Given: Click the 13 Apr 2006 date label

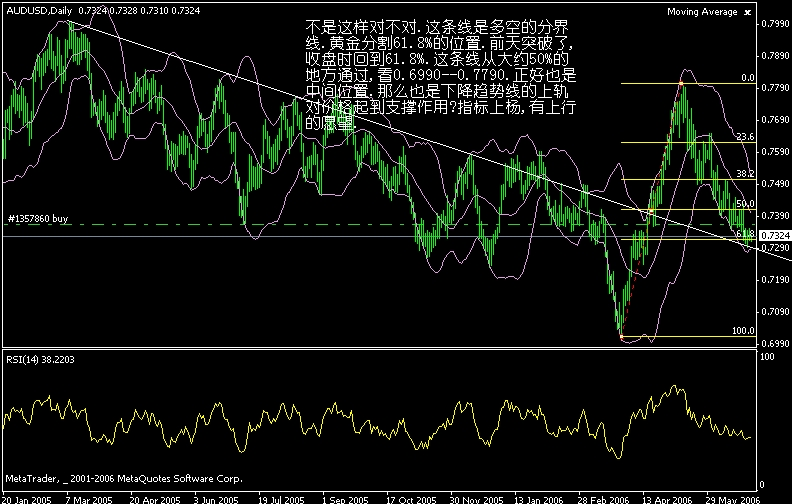Looking at the screenshot, I should point(668,497).
